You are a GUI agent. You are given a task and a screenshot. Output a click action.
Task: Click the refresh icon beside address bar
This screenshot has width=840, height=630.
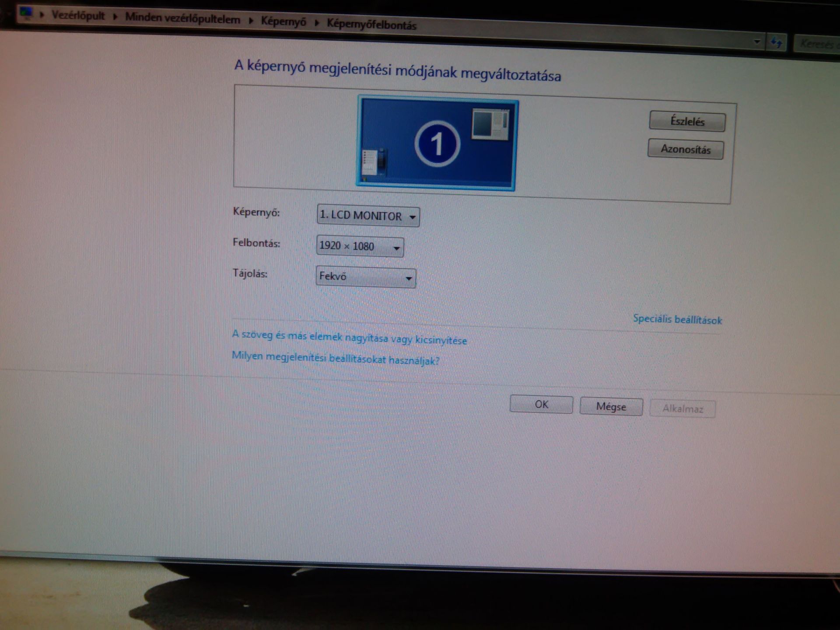(776, 43)
